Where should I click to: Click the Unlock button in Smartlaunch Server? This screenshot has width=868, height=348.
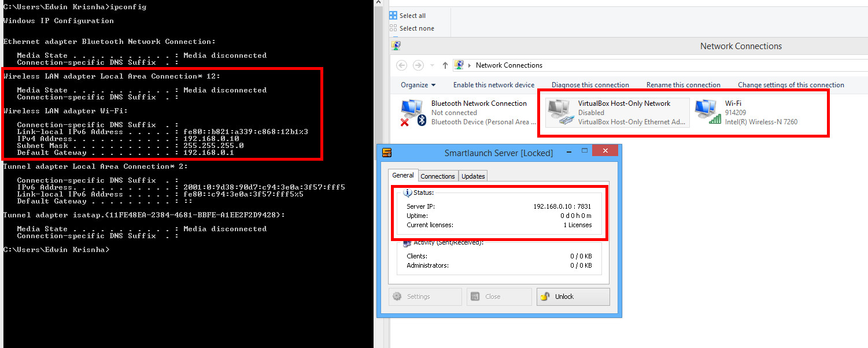tap(573, 297)
